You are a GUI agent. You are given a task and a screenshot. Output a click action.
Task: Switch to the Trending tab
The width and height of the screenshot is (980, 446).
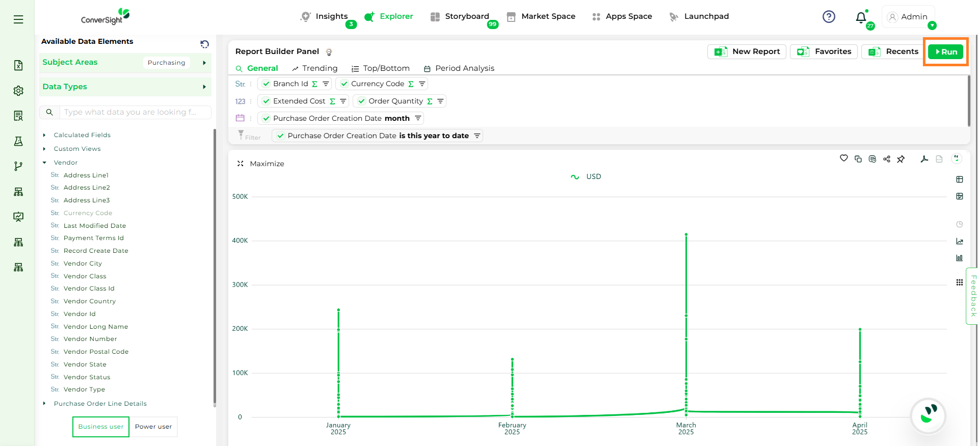(314, 68)
